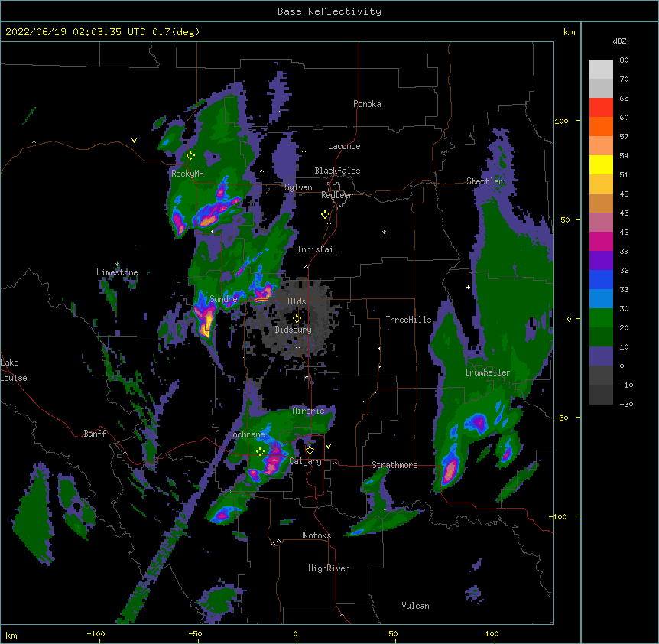The image size is (659, 644).
Task: Select the yellow diamond marker under Cochrane
Action: coord(260,452)
